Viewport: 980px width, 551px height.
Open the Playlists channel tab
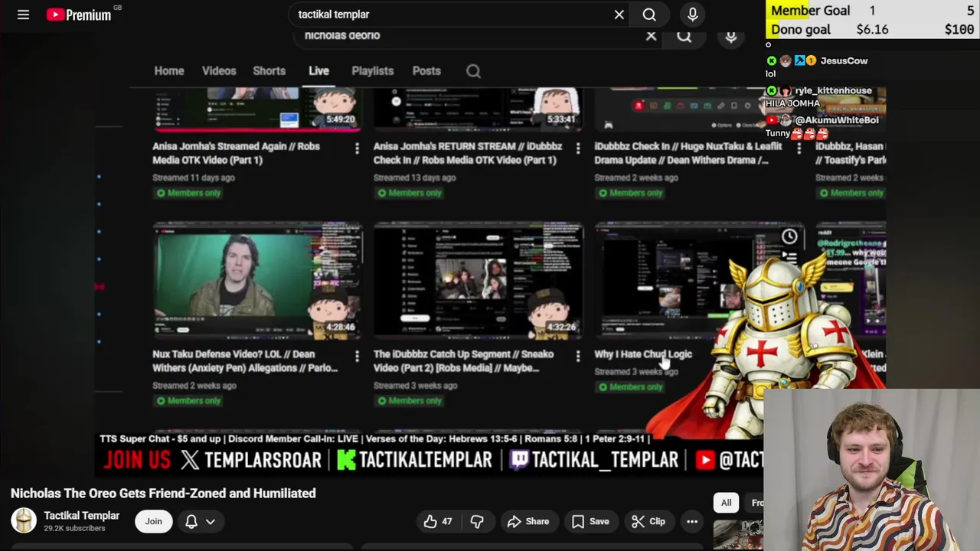pyautogui.click(x=373, y=70)
